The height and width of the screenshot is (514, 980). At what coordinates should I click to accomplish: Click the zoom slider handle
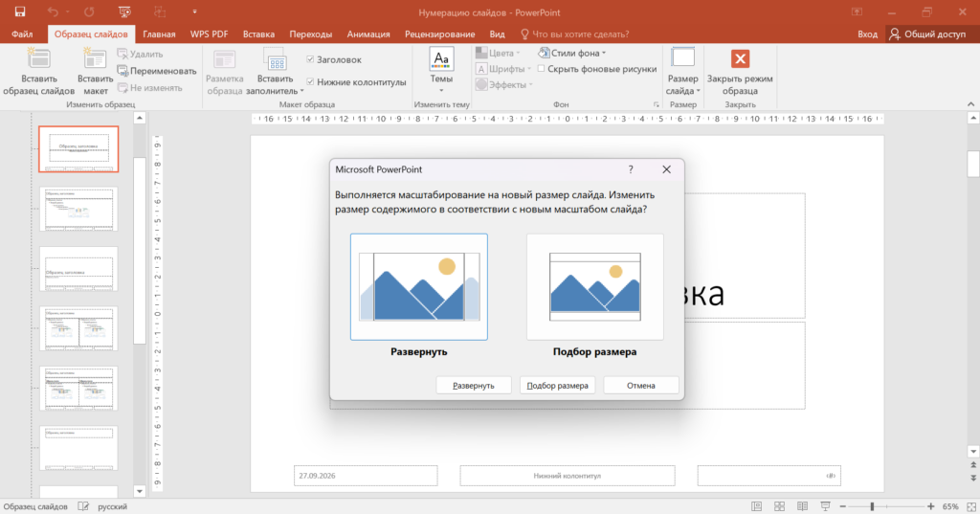tap(872, 506)
